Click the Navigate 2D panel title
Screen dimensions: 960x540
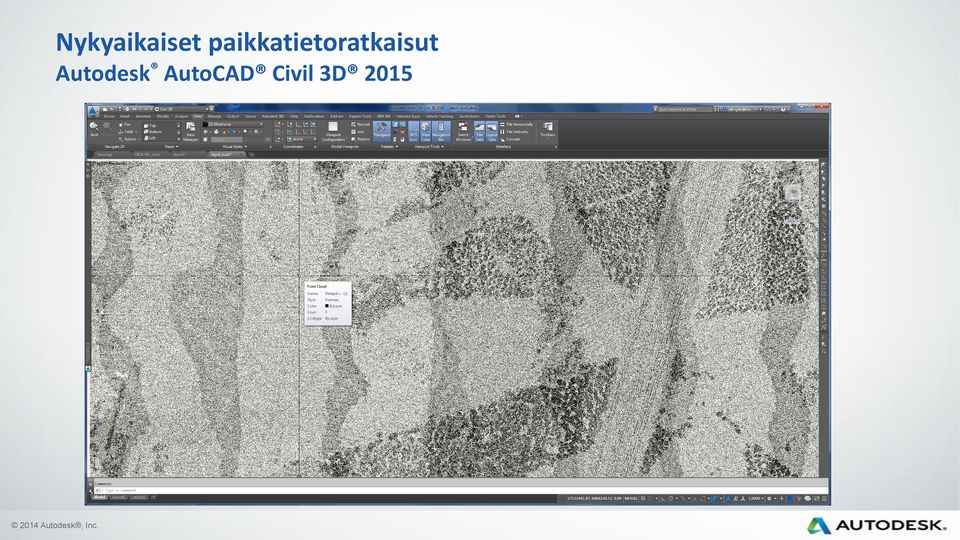pos(114,147)
